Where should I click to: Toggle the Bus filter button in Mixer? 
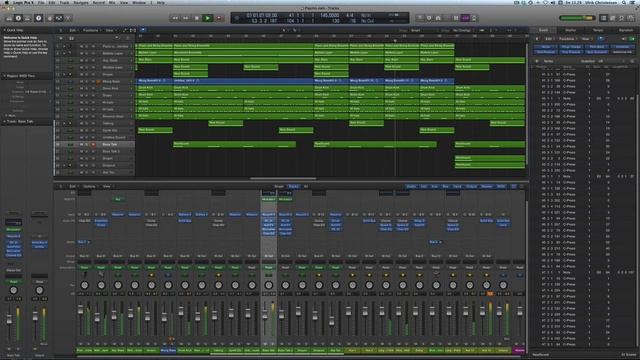point(445,187)
